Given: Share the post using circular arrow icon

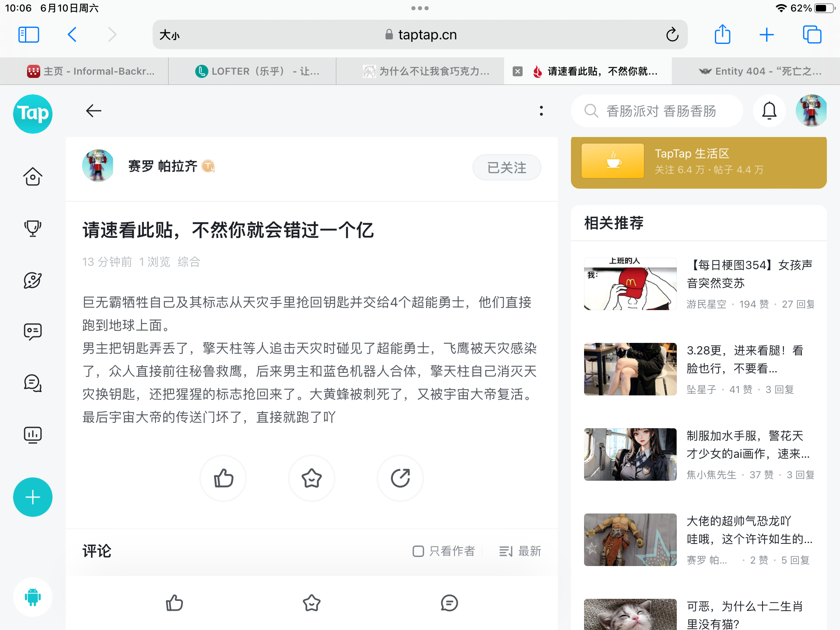Looking at the screenshot, I should (400, 478).
